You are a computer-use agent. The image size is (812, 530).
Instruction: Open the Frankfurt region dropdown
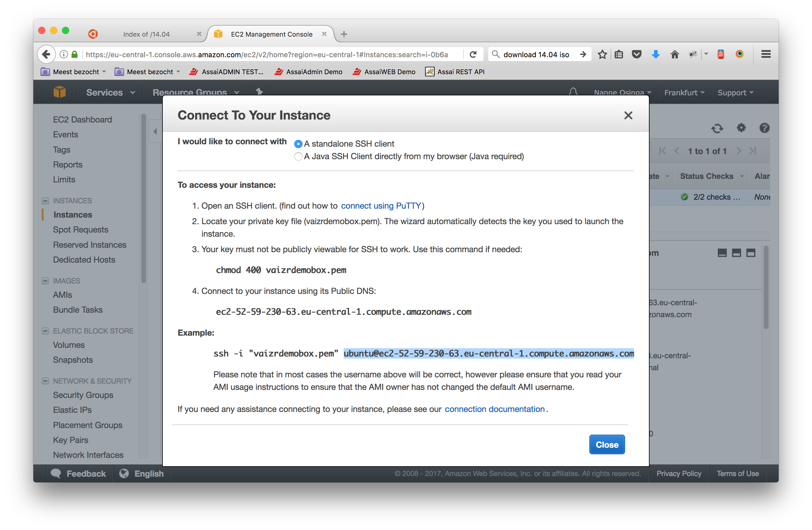pyautogui.click(x=684, y=92)
